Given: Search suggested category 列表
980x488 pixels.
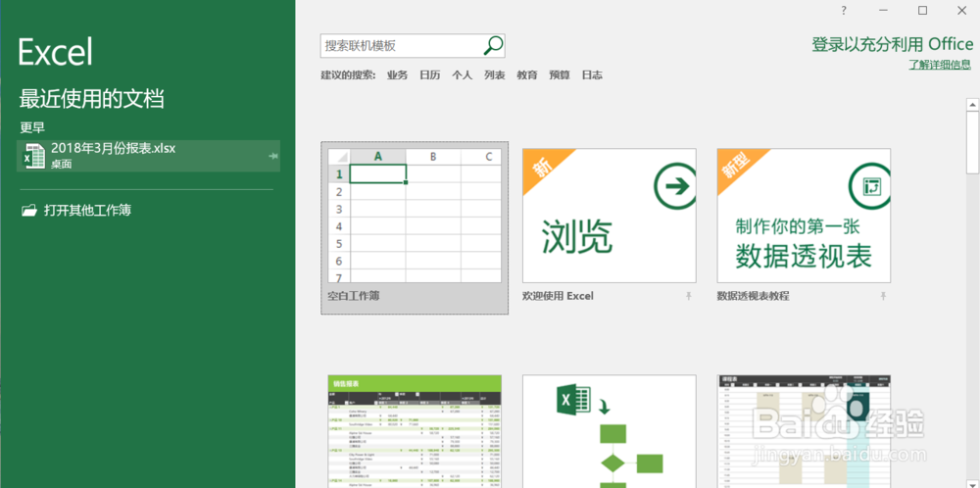Looking at the screenshot, I should point(494,75).
